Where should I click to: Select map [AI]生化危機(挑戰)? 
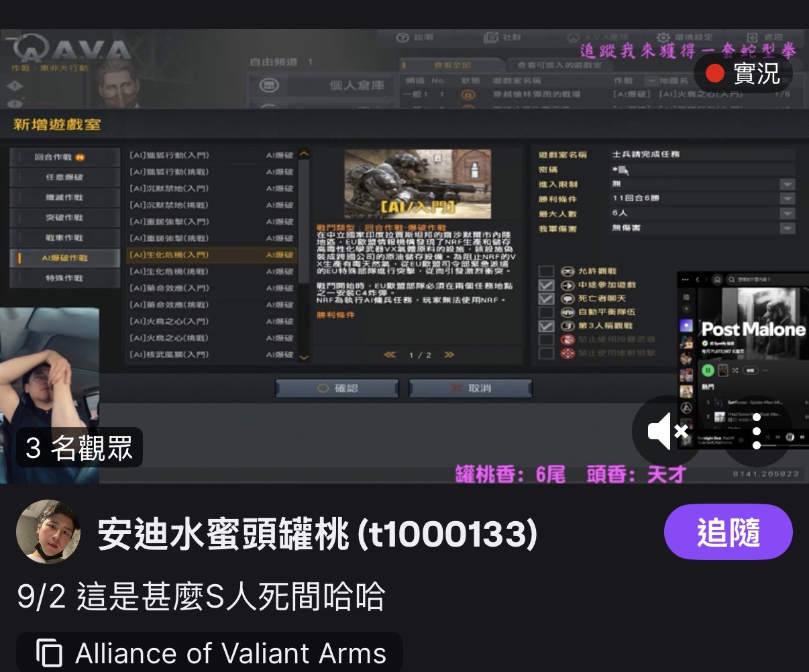point(212,271)
